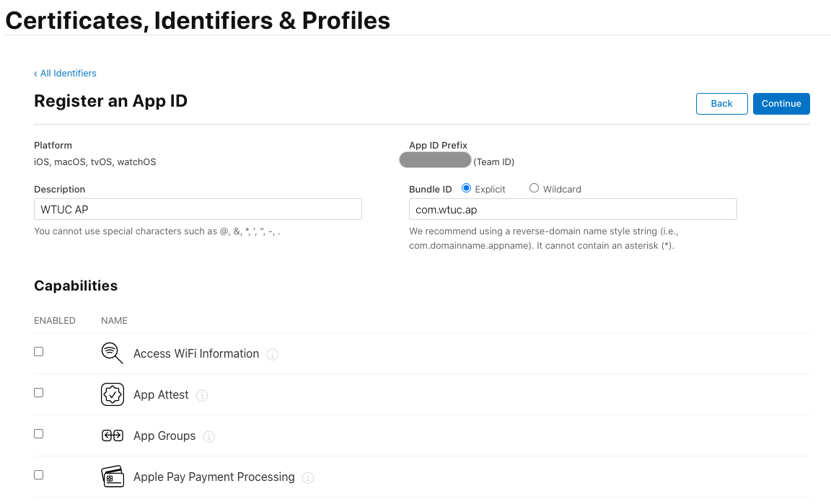Click the Back button
This screenshot has height=504, width=831.
pos(721,104)
